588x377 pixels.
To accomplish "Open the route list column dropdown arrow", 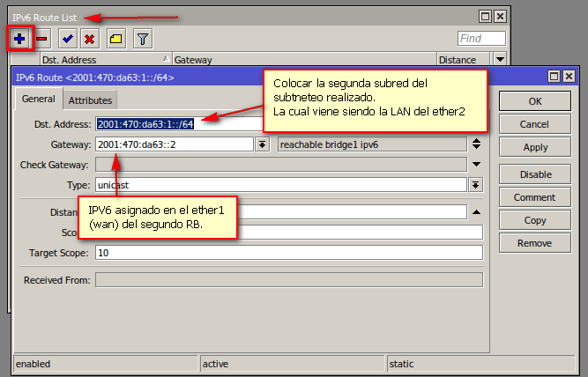I will 501,60.
